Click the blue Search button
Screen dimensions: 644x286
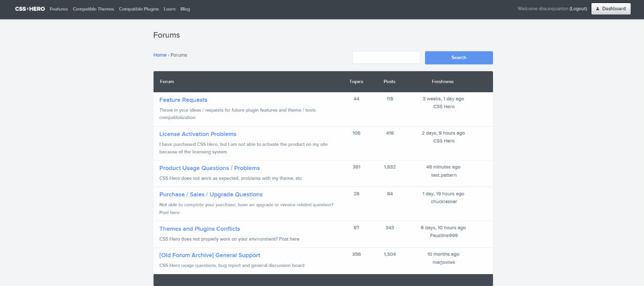click(x=459, y=58)
